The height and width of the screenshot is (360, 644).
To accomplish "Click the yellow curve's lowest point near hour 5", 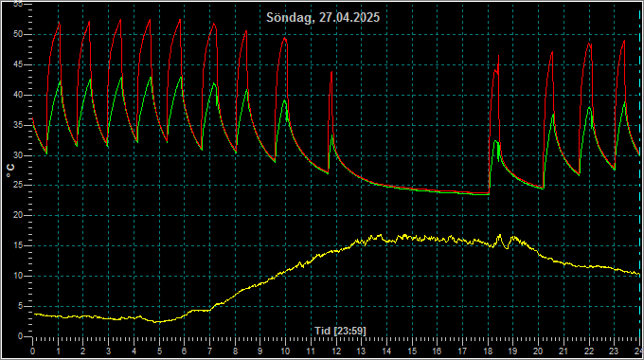I will (157, 322).
